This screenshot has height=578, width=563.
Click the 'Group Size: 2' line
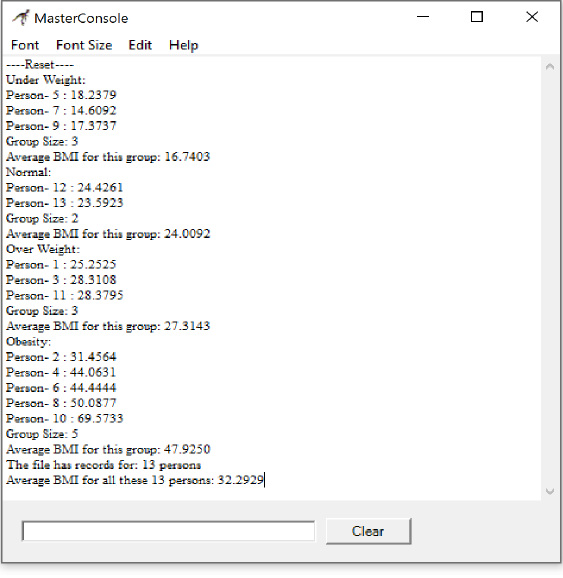click(42, 218)
